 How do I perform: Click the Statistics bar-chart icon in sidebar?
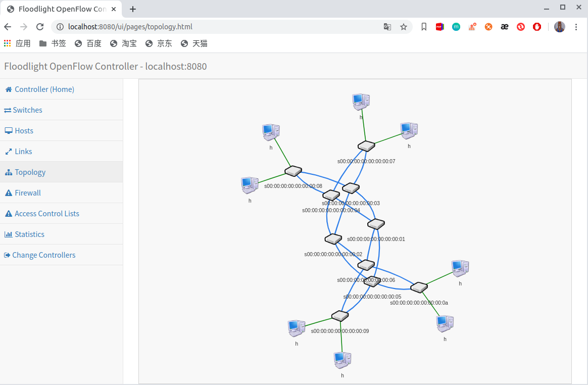tap(8, 233)
